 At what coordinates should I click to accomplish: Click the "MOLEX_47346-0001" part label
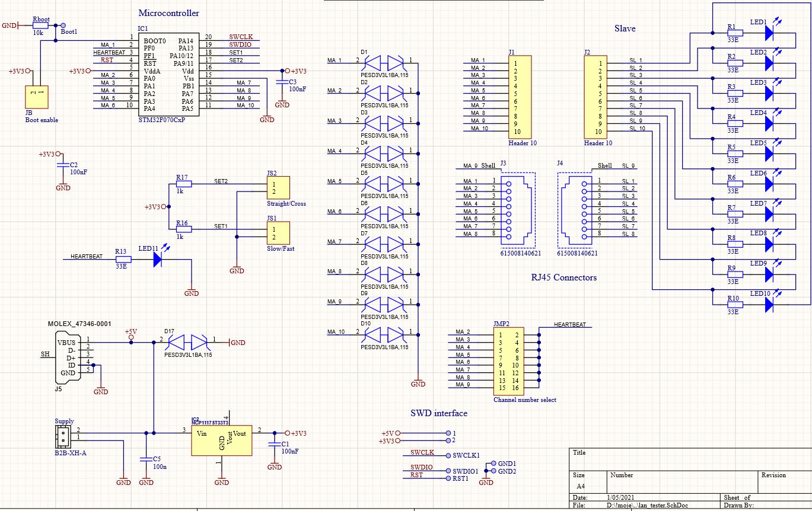[79, 324]
